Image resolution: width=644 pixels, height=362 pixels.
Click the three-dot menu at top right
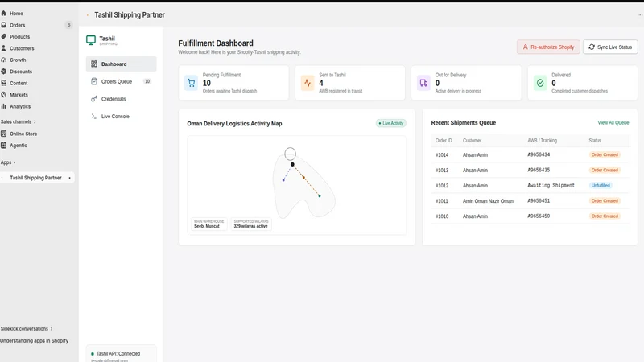click(639, 14)
